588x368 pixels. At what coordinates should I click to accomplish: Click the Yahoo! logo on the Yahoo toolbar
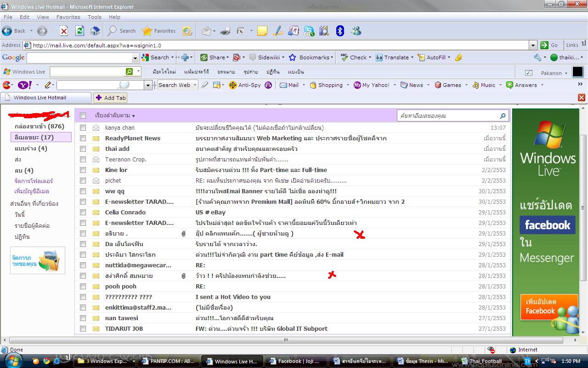(x=24, y=85)
